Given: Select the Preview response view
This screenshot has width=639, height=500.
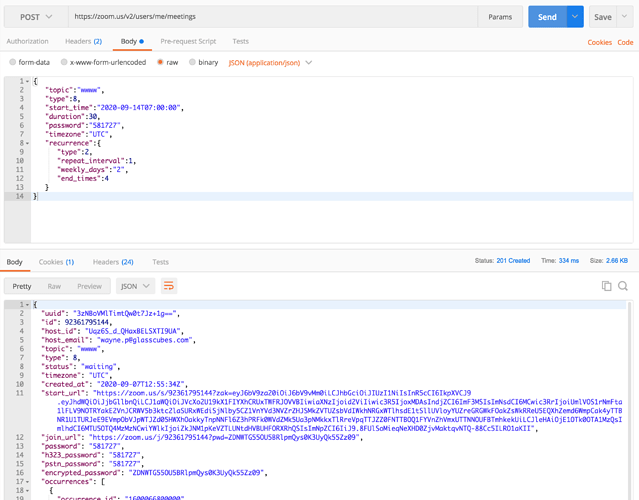Looking at the screenshot, I should coord(89,286).
